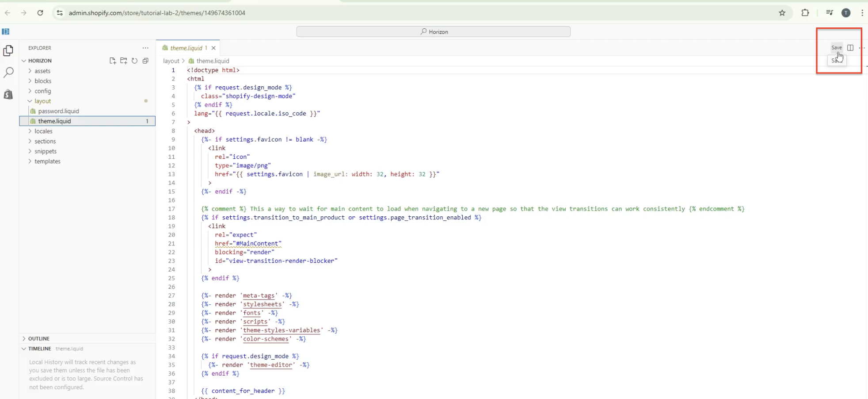
Task: Collapse the HORIZON root section
Action: pos(40,61)
